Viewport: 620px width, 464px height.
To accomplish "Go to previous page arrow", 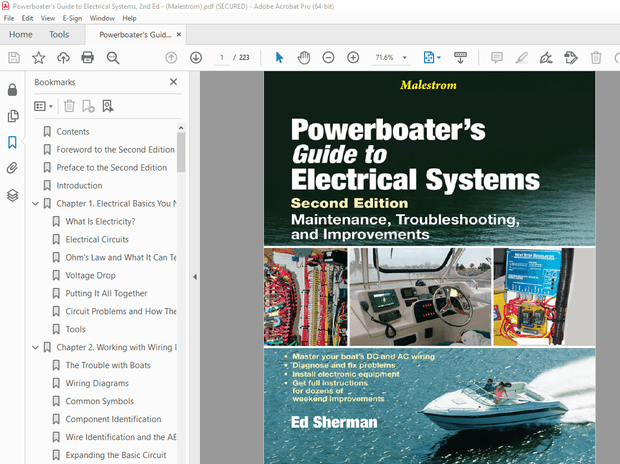I will click(171, 58).
